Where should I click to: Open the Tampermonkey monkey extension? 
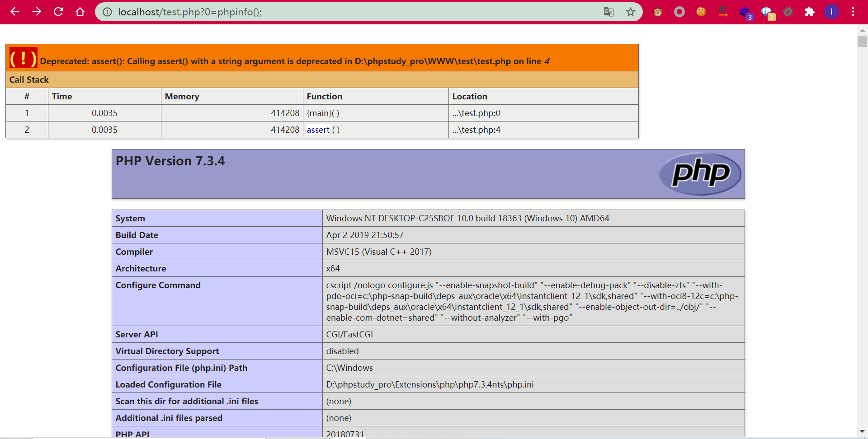tap(658, 12)
